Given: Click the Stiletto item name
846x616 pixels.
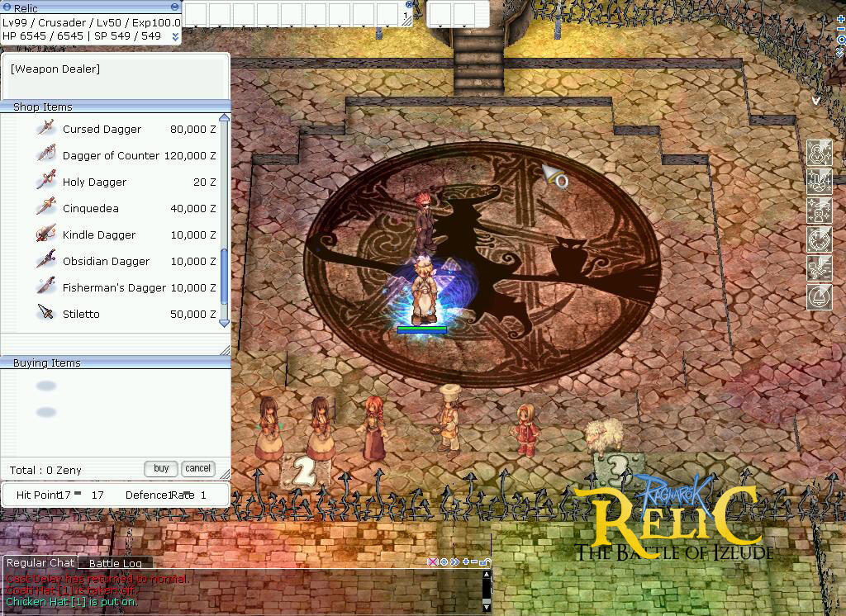Looking at the screenshot, I should [81, 314].
